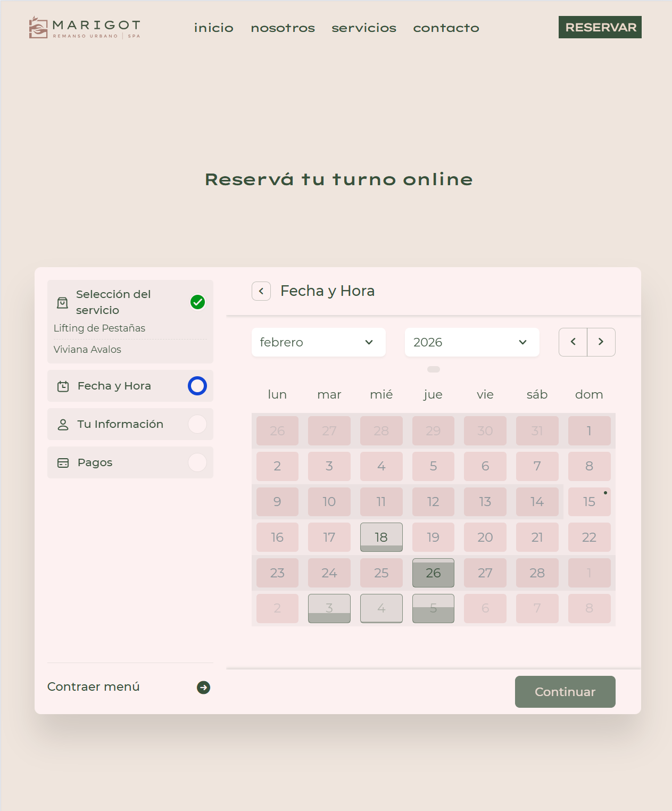Click the back arrow beside Fecha y Hora
This screenshot has width=672, height=811.
pos(261,291)
